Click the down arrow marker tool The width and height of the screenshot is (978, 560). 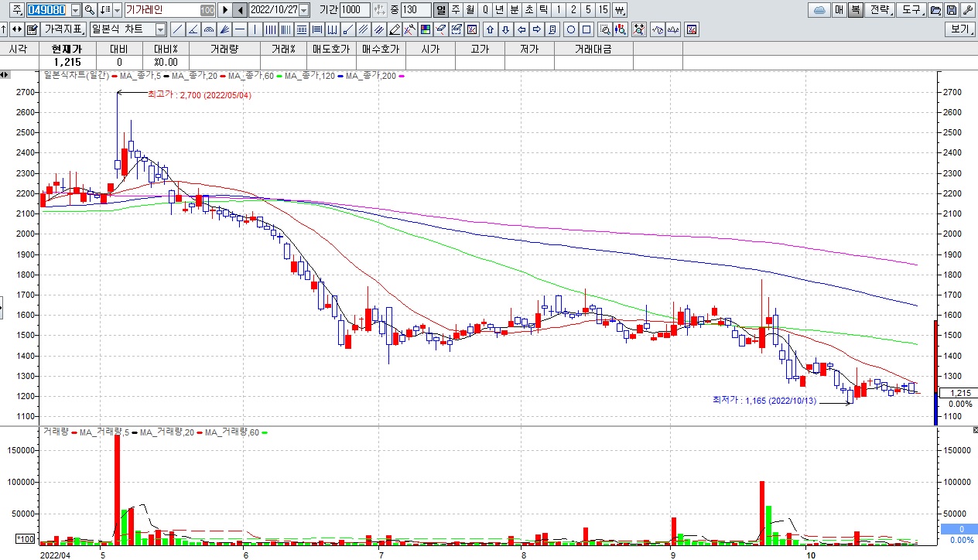point(505,29)
